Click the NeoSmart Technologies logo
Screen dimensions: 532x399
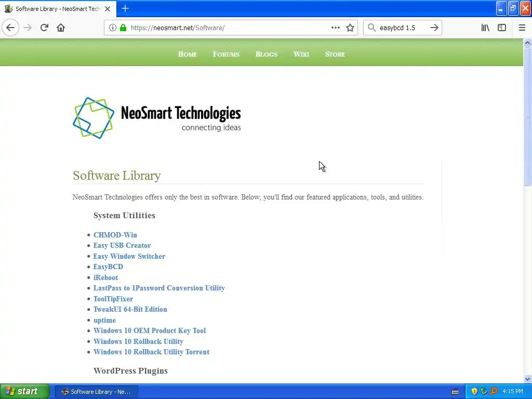point(157,118)
